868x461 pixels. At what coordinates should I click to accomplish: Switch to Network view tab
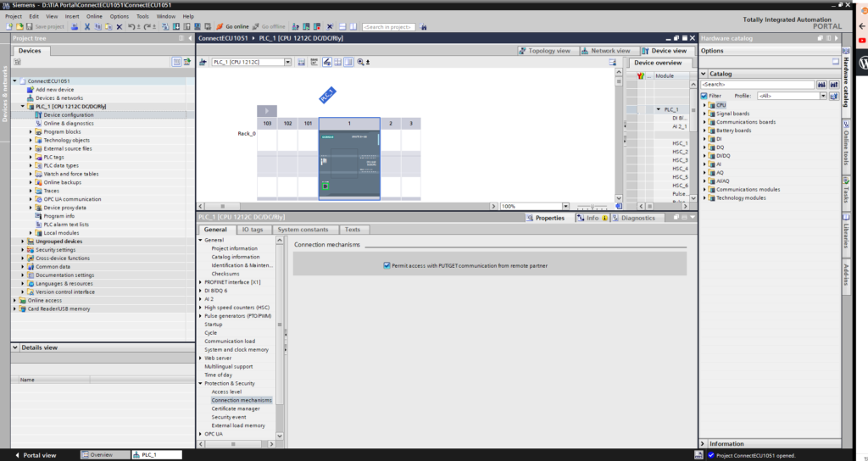pyautogui.click(x=605, y=50)
